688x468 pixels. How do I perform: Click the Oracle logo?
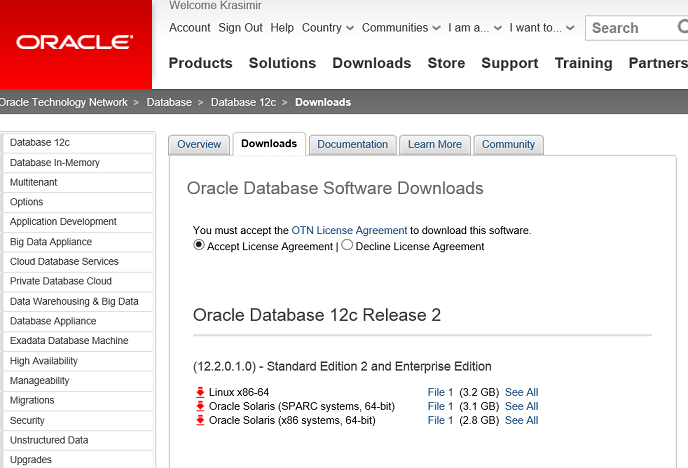click(75, 42)
